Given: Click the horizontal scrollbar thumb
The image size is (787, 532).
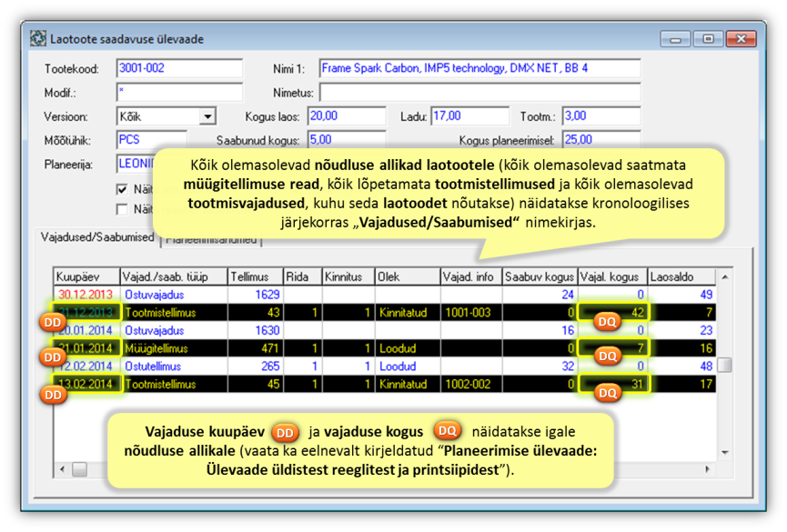Looking at the screenshot, I should (79, 469).
